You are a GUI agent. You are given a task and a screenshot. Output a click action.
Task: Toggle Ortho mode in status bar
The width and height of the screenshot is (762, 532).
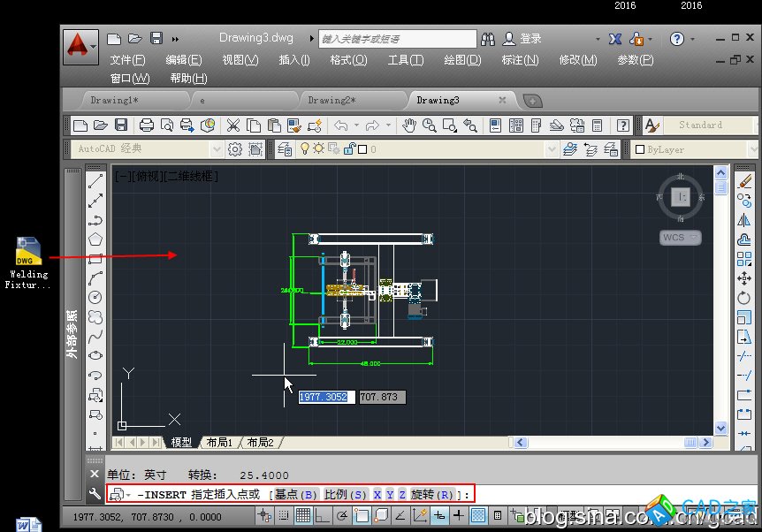(322, 516)
